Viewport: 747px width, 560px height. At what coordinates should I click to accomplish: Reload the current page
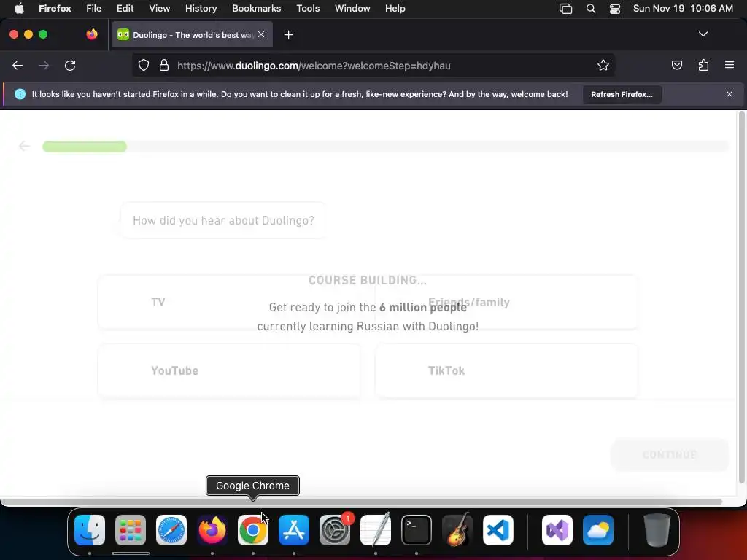coord(70,66)
